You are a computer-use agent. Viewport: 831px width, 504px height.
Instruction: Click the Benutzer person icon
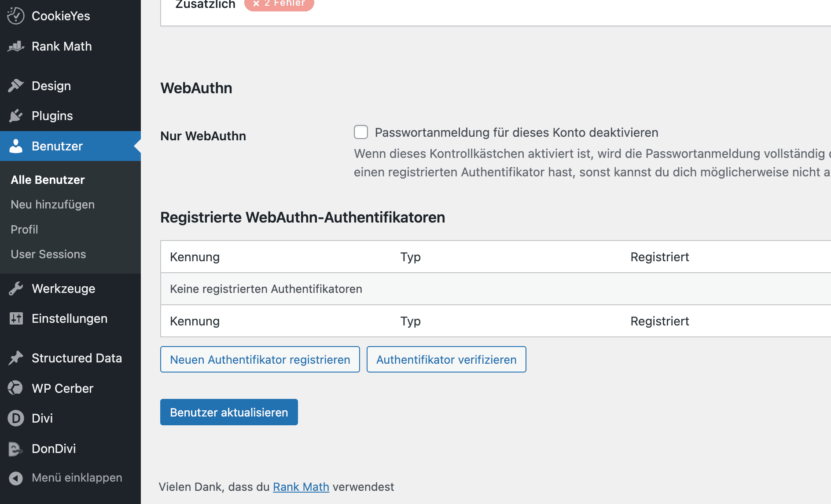coord(16,146)
